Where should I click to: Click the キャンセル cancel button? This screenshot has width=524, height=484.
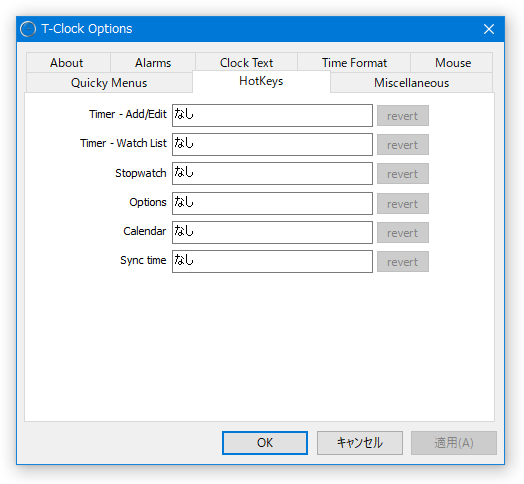click(360, 443)
